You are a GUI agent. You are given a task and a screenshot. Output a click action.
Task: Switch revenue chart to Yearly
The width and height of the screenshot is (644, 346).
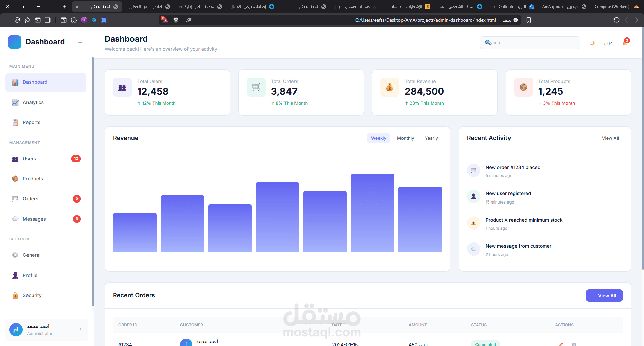pyautogui.click(x=431, y=138)
